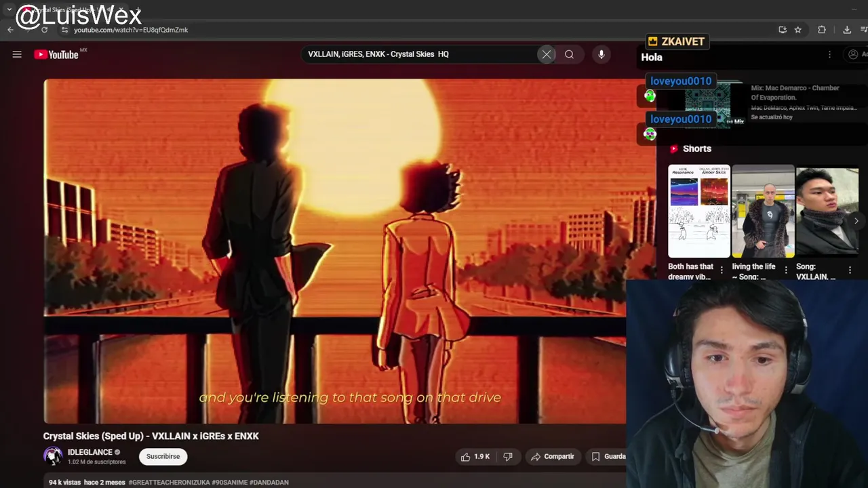
Task: Open options for 'Both has that dreamy' short
Action: 722,270
